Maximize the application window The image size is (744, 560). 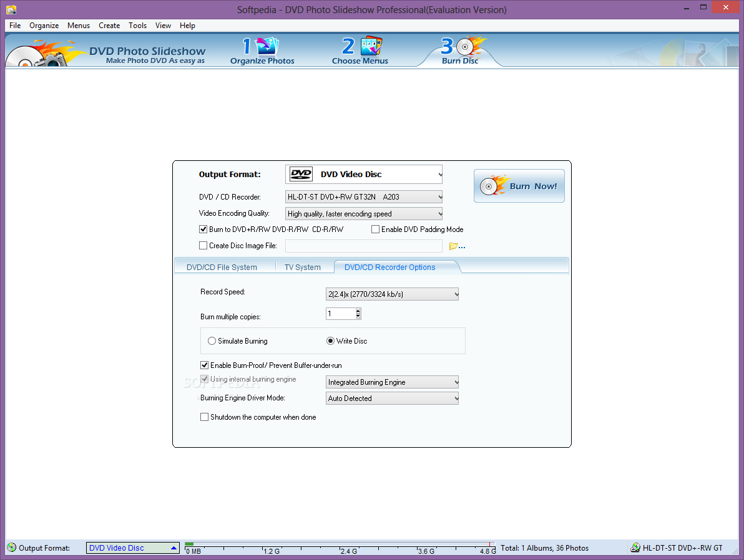[x=703, y=7]
